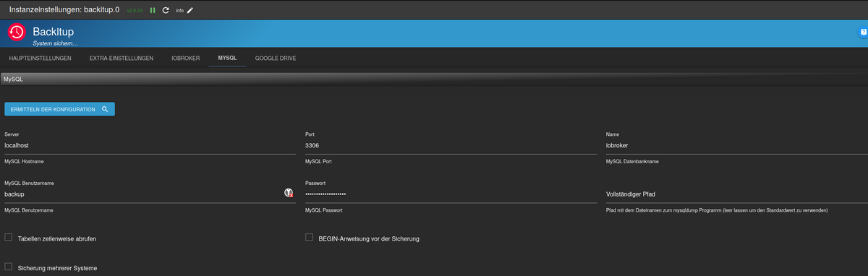868x276 pixels.
Task: Click Ermitteln der Konfiguration button
Action: [59, 109]
